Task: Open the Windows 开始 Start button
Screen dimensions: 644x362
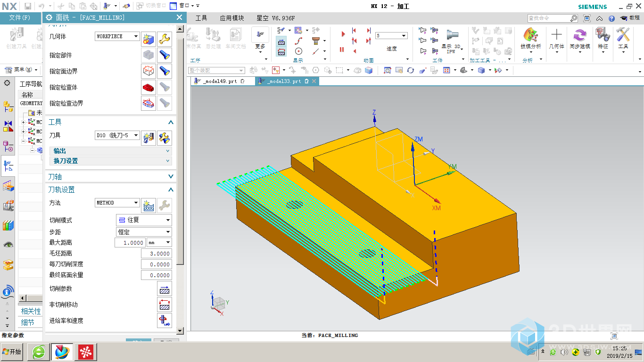Action: coord(12,352)
